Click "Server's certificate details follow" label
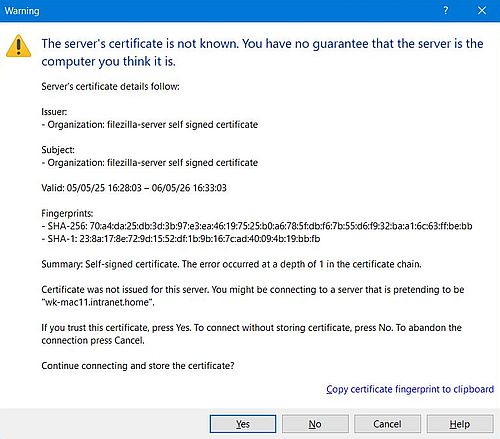500x439 pixels. tap(110, 87)
